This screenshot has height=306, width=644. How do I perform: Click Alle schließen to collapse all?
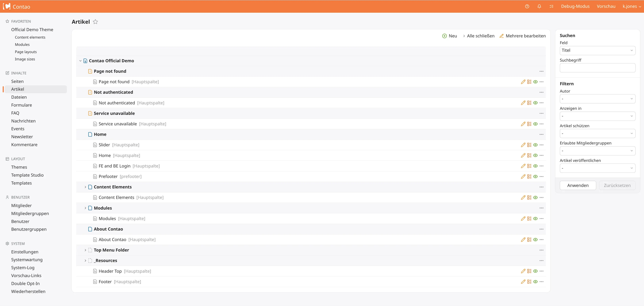[x=479, y=36]
